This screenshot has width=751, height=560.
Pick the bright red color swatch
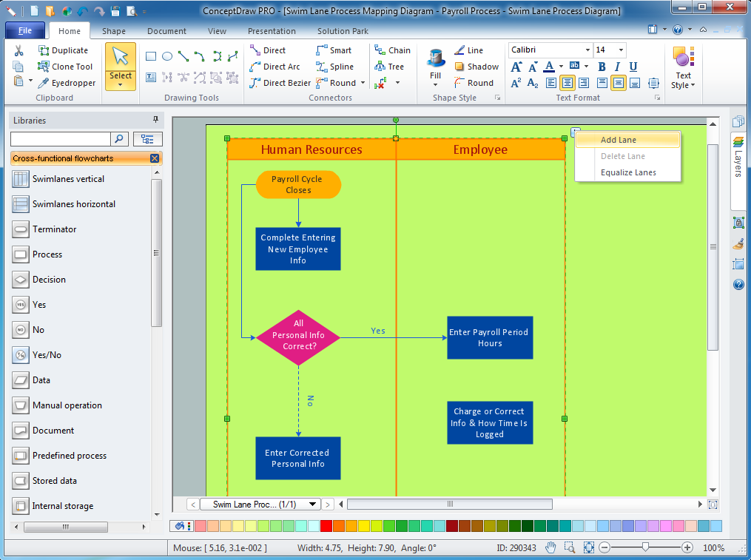[326, 526]
